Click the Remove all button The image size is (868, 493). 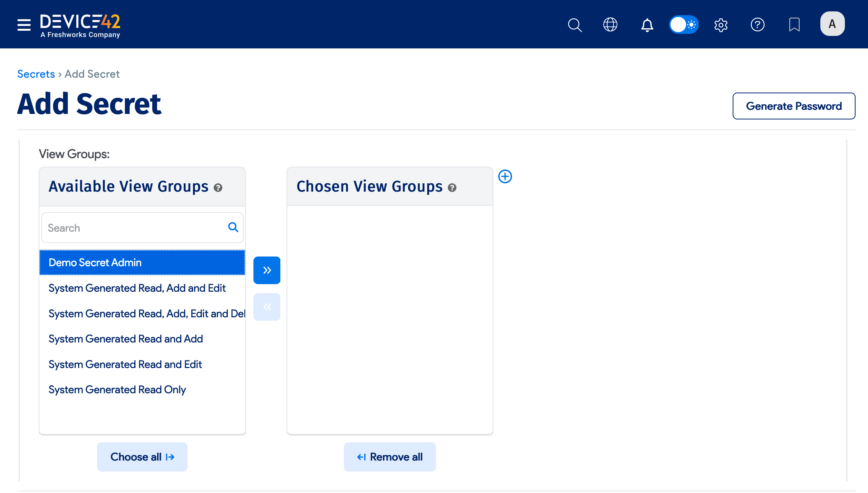tap(389, 457)
